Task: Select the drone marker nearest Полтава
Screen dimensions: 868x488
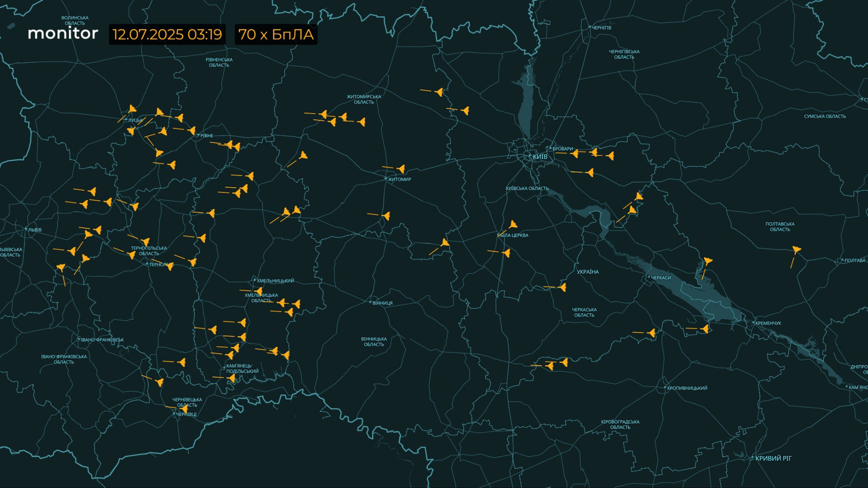Action: (x=796, y=250)
